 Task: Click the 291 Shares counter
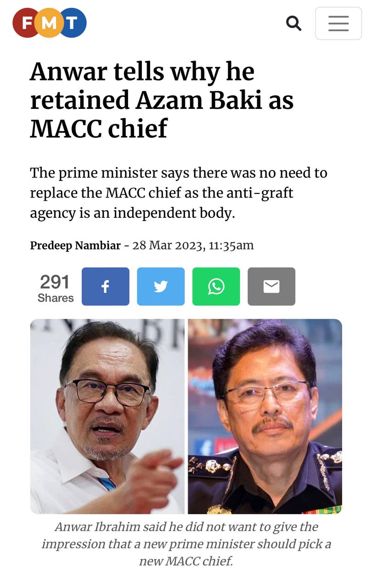tap(55, 288)
